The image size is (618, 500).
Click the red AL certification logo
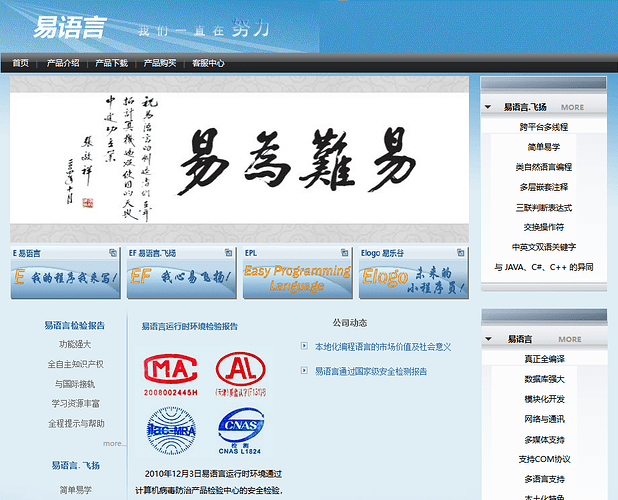tap(241, 374)
